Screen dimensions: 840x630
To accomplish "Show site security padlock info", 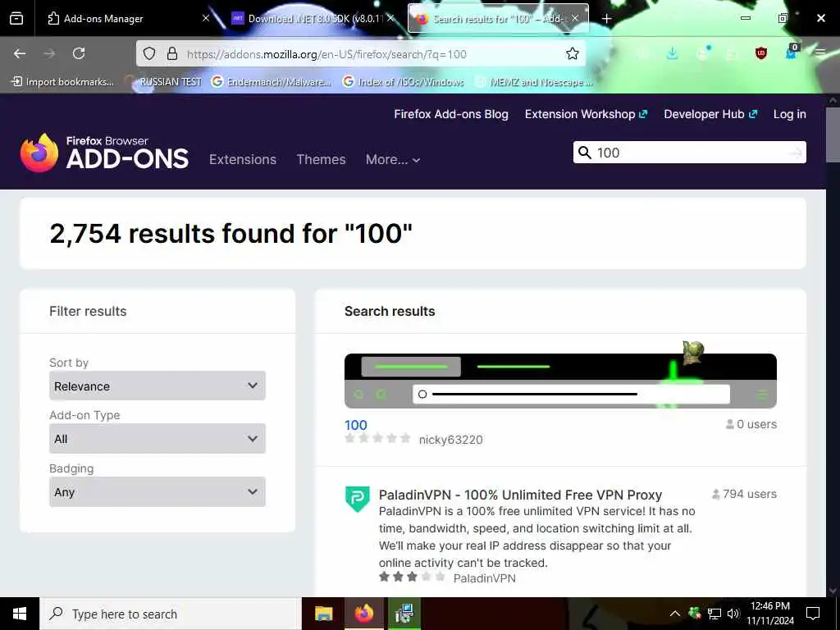I will click(172, 53).
